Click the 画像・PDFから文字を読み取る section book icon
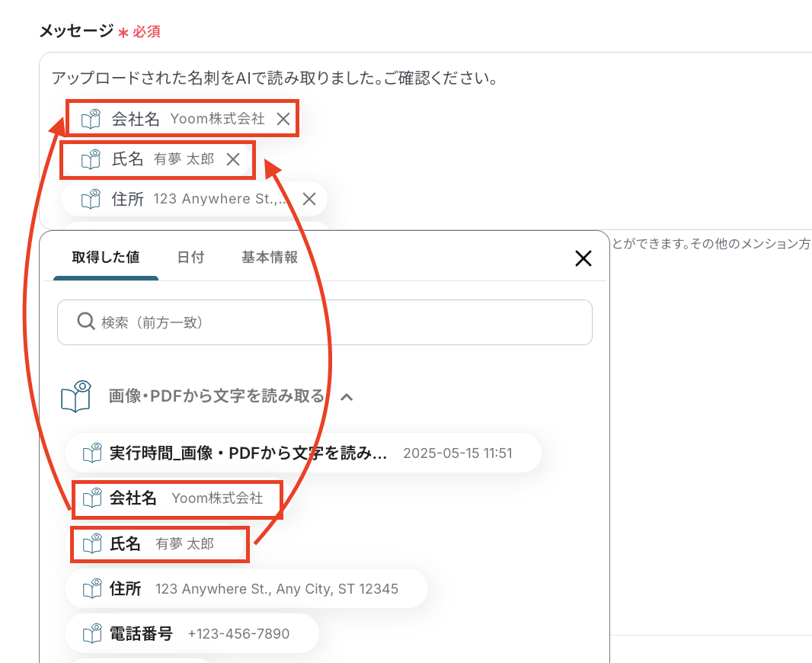Screen dimensions: 812x663 pos(76,396)
